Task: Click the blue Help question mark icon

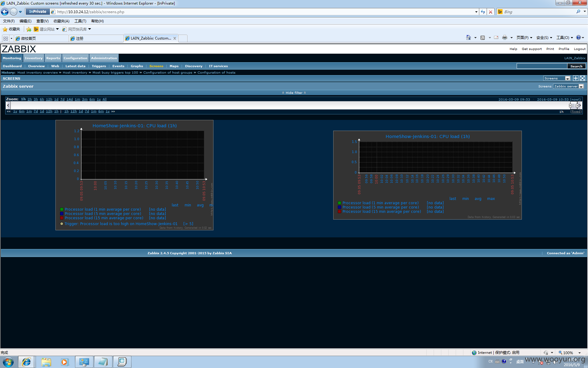Action: pyautogui.click(x=578, y=37)
